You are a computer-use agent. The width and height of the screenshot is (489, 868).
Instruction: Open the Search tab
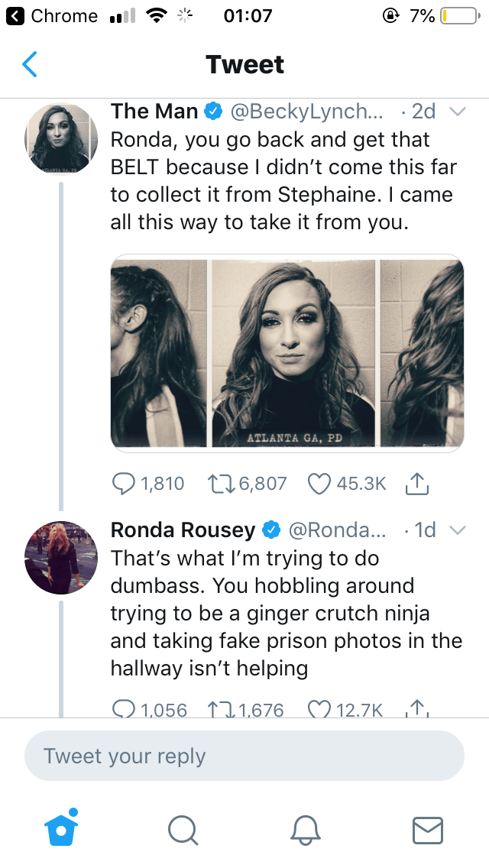tap(183, 829)
